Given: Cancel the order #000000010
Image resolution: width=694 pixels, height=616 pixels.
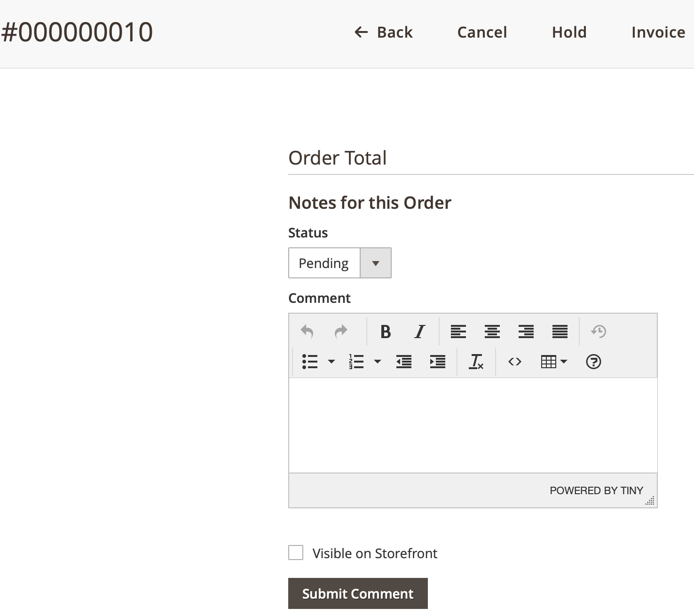Looking at the screenshot, I should [482, 32].
